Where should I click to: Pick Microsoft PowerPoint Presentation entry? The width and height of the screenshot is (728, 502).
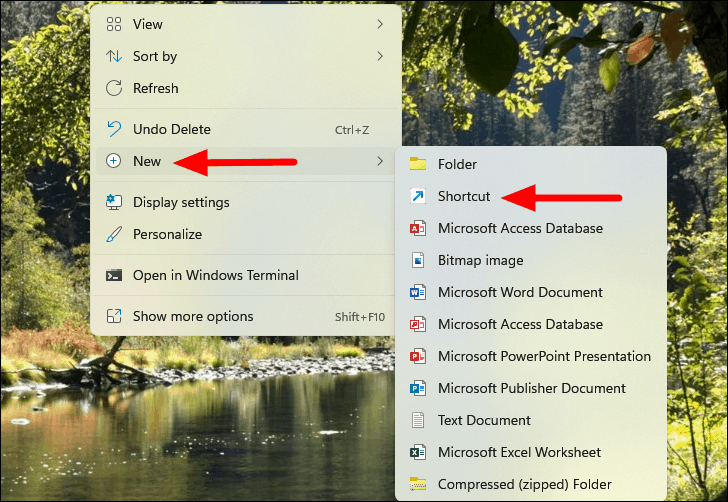[x=544, y=356]
